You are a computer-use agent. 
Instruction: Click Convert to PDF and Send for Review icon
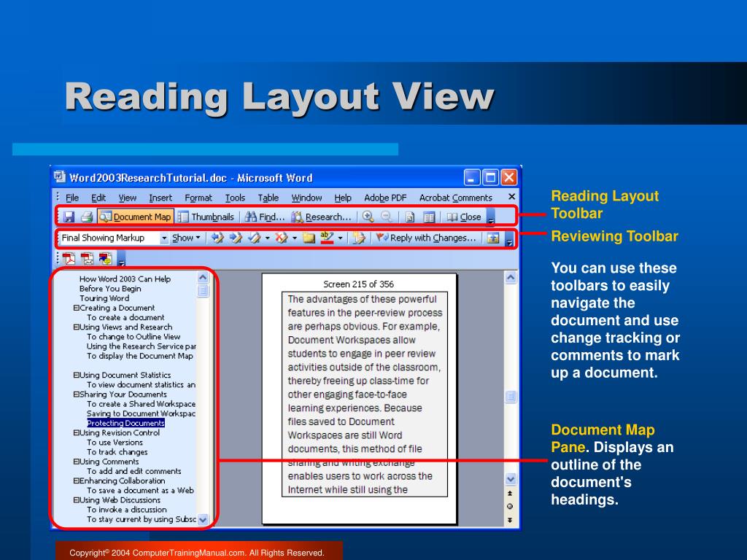pyautogui.click(x=105, y=259)
